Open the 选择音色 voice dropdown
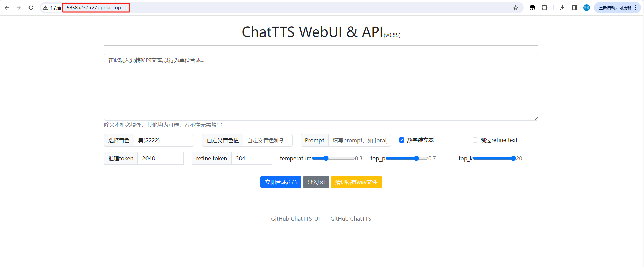Screen dimensions: 644x267 click(x=164, y=140)
